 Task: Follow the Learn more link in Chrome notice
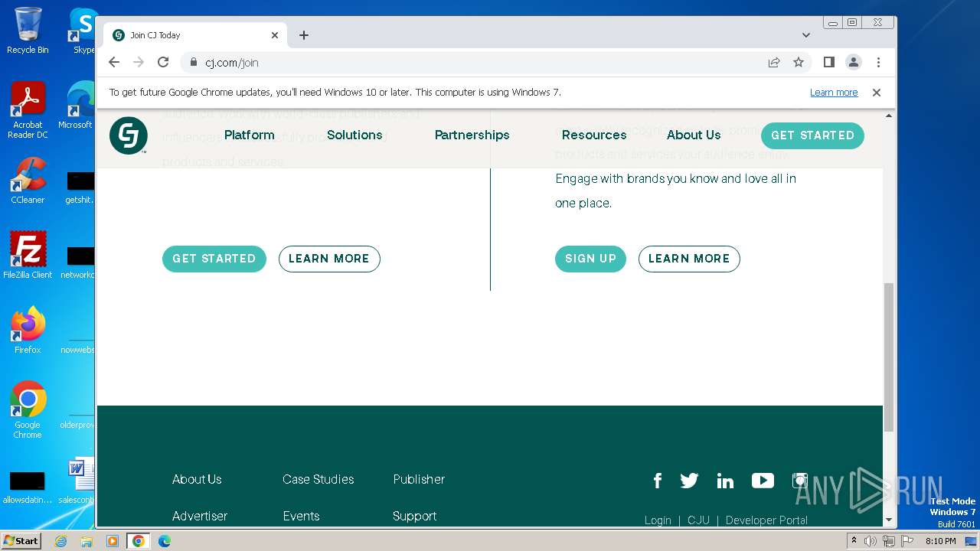click(x=834, y=93)
